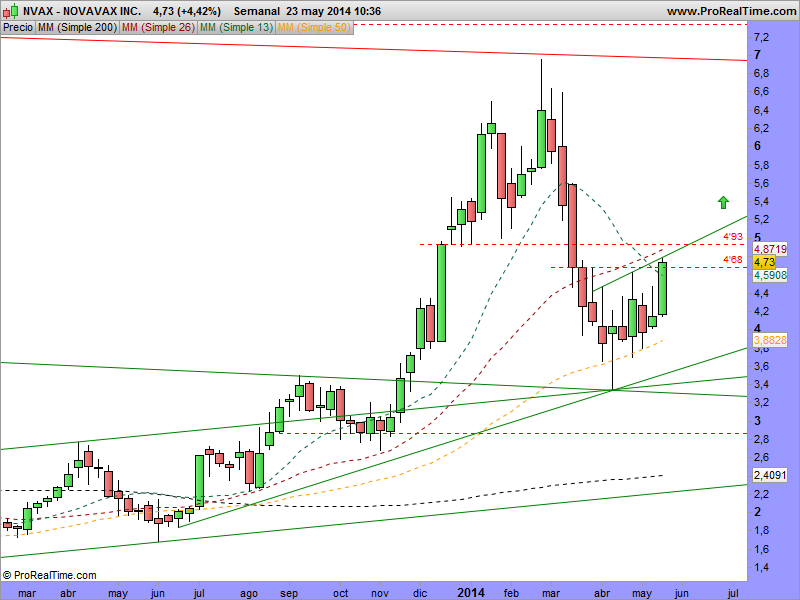The height and width of the screenshot is (600, 800).
Task: Click the dic month label on time axis
Action: (420, 593)
